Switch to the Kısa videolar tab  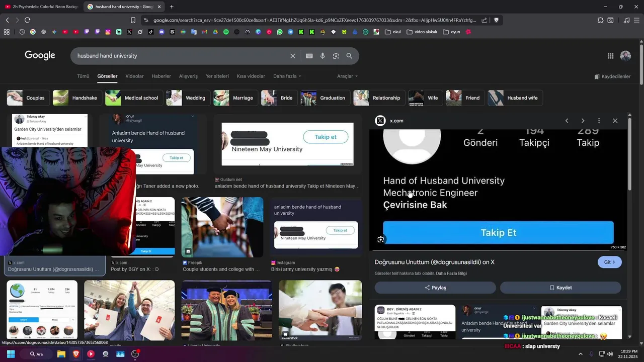(x=251, y=76)
